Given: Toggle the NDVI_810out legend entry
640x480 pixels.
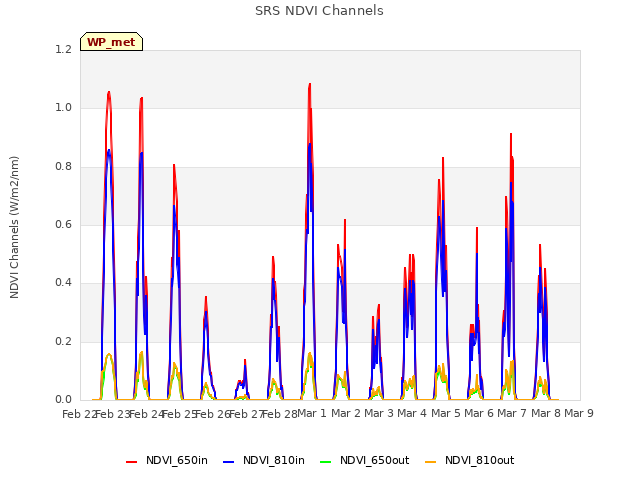Looking at the screenshot, I should (469, 460).
